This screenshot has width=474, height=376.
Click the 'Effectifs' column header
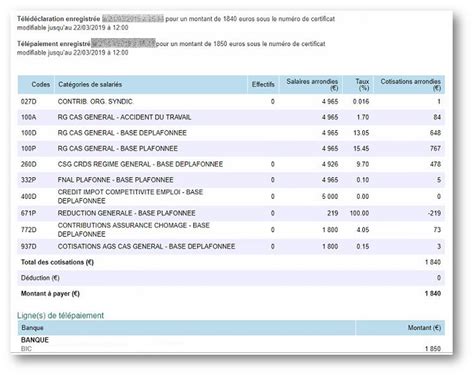263,84
